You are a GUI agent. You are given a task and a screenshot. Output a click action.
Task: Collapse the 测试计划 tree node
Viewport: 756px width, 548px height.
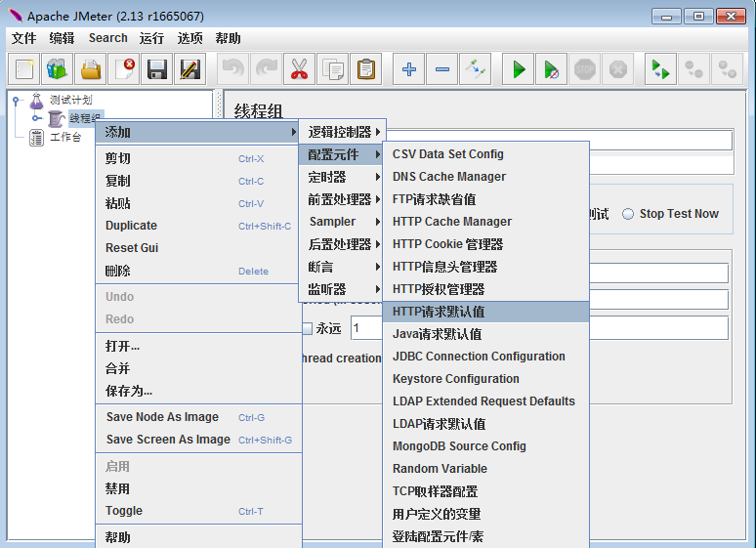(x=17, y=101)
